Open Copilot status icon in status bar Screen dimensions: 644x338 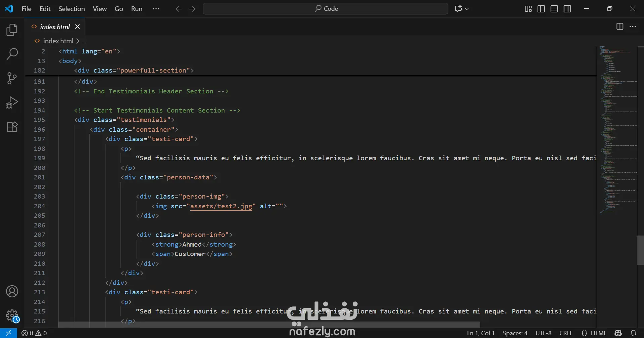tap(618, 333)
